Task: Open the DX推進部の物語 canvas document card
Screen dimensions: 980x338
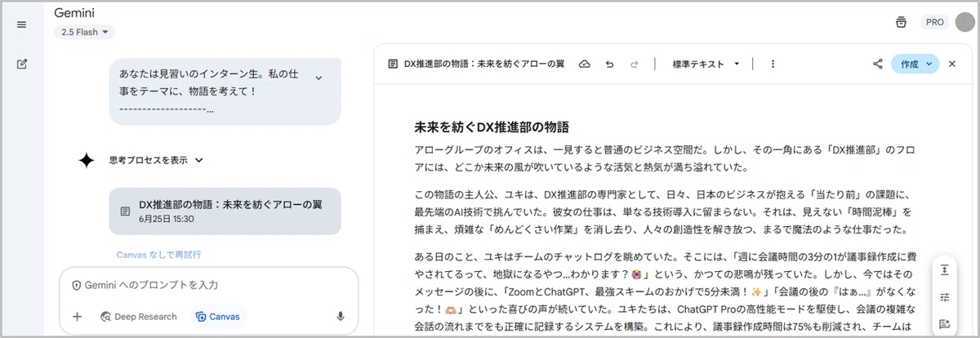Action: click(225, 211)
